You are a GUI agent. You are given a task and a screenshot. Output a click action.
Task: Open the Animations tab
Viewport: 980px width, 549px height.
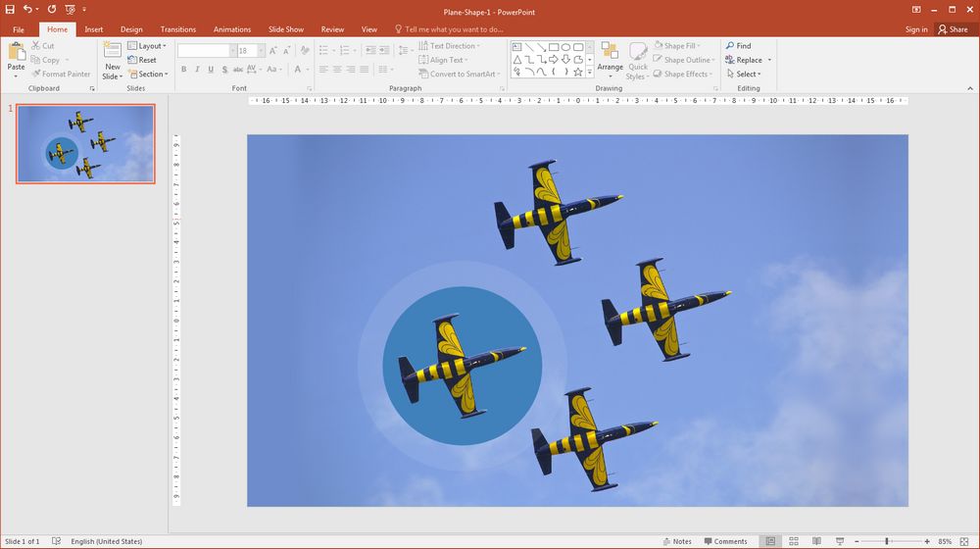[232, 29]
